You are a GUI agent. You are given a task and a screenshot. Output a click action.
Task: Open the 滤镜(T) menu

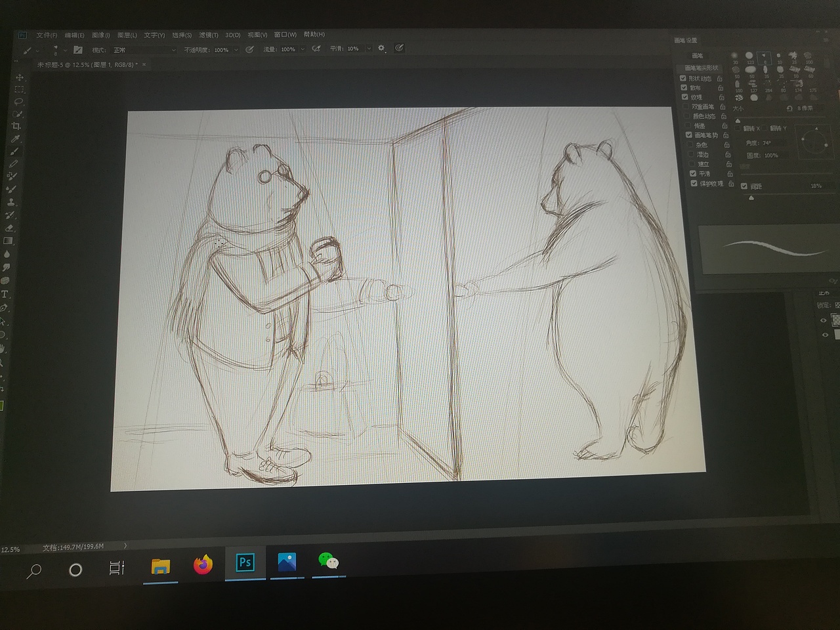pos(208,35)
